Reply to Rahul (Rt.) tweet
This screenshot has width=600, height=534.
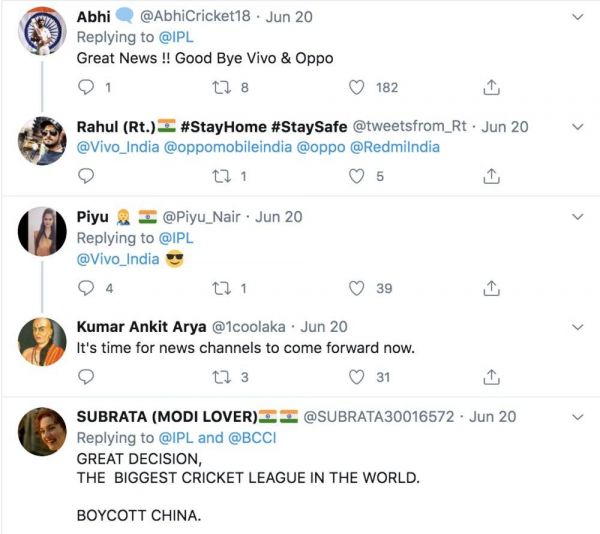pyautogui.click(x=86, y=176)
